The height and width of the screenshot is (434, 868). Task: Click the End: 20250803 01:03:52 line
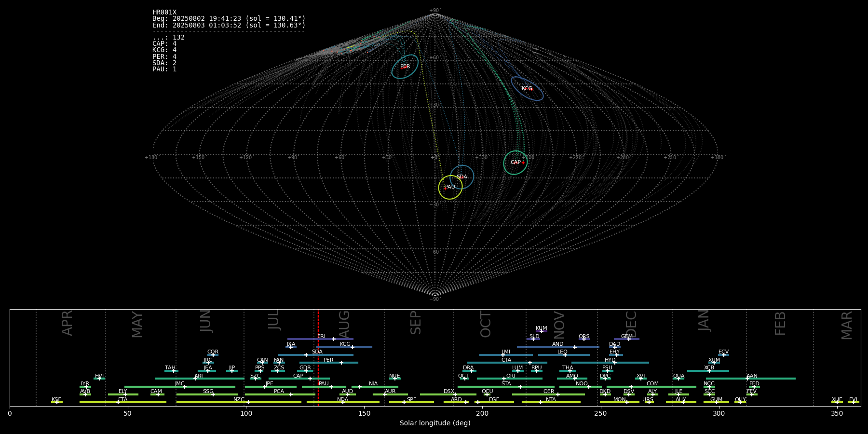pos(229,25)
